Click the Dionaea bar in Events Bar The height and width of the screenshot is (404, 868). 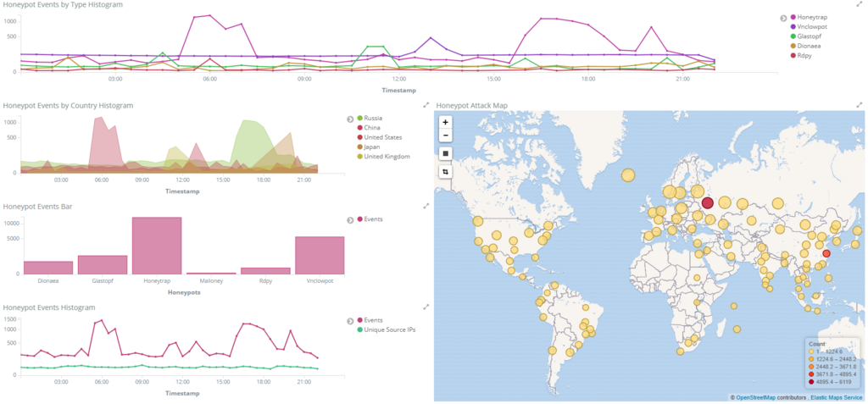(48, 268)
